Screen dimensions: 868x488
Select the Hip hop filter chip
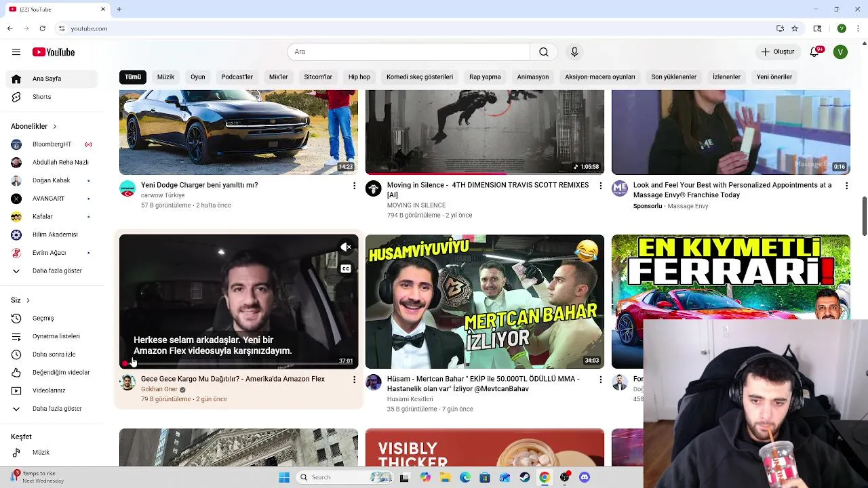pos(359,77)
